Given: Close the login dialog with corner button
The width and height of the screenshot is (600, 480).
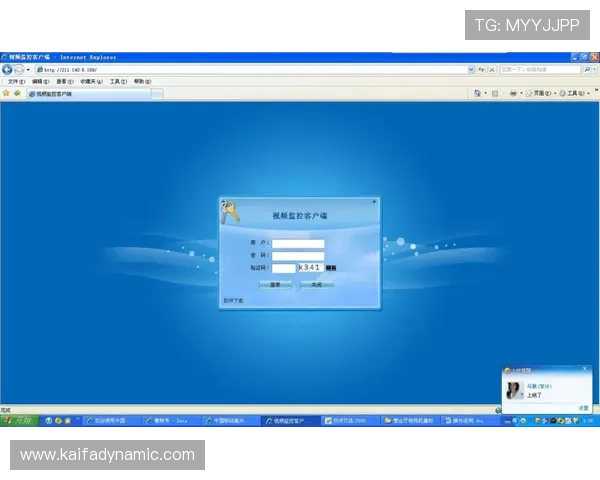Looking at the screenshot, I should (x=374, y=201).
